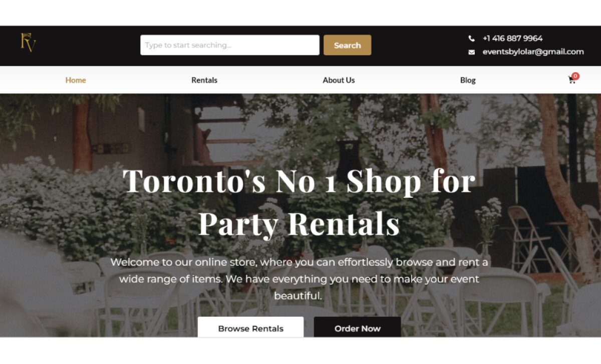
Task: Click the 'Toronto's No 1 Shop' headline
Action: [x=299, y=202]
